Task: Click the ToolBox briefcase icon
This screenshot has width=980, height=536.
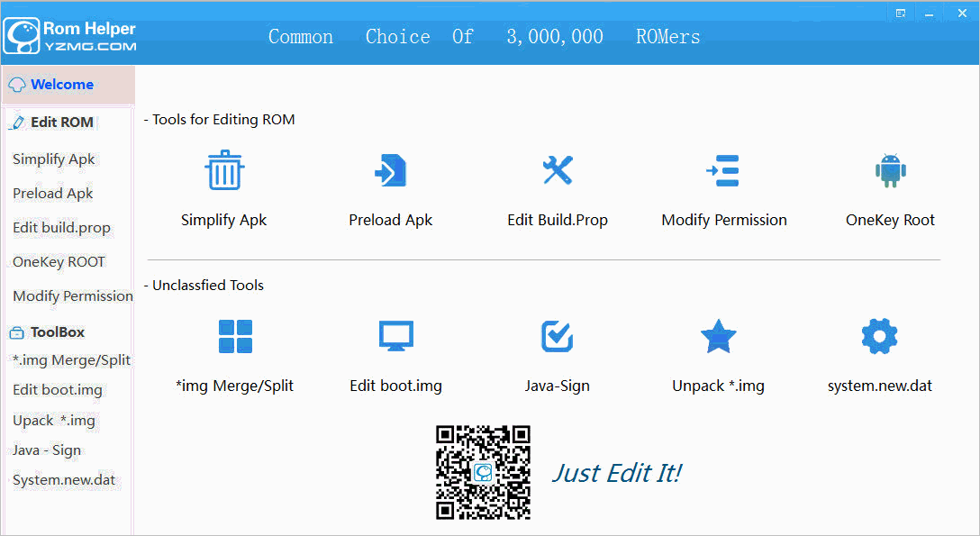Action: pyautogui.click(x=17, y=332)
